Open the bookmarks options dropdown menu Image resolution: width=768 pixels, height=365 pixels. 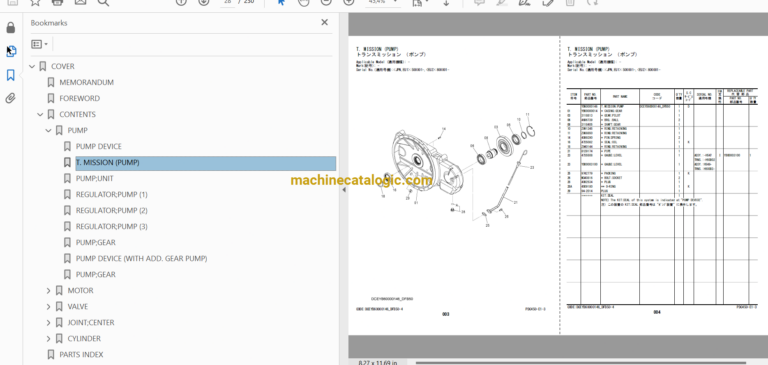pyautogui.click(x=39, y=44)
